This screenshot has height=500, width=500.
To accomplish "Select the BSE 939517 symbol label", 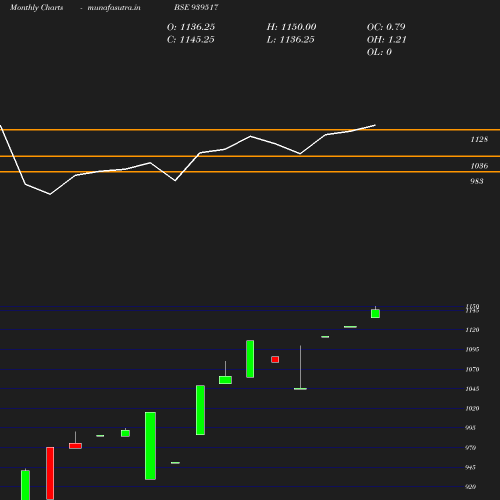I will coord(196,7).
